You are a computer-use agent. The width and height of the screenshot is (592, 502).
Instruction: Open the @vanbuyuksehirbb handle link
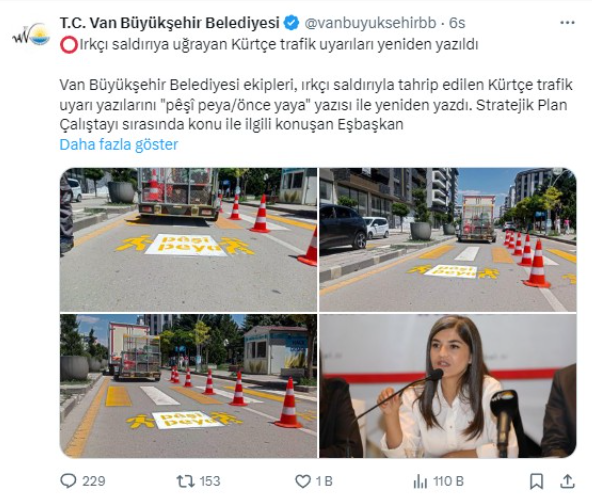pyautogui.click(x=370, y=23)
